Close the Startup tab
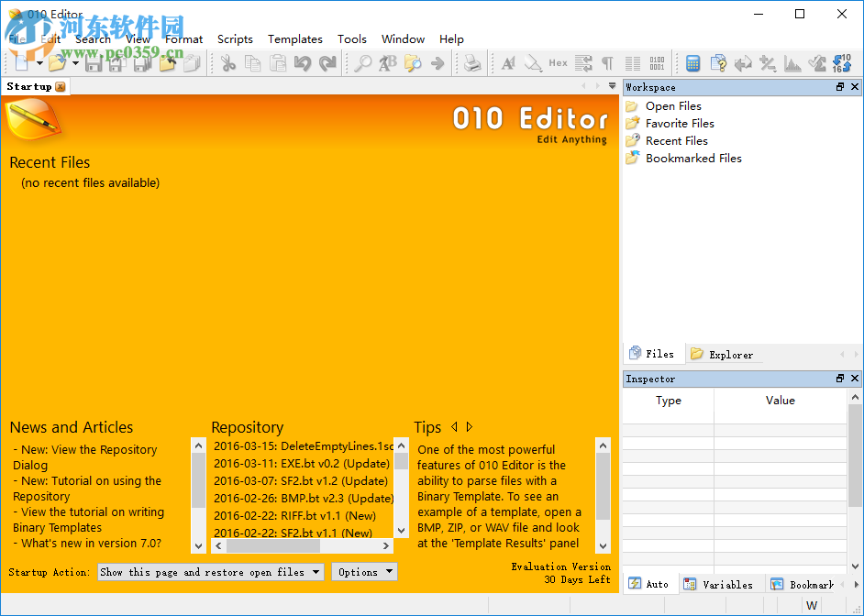This screenshot has width=864, height=616. pos(61,86)
